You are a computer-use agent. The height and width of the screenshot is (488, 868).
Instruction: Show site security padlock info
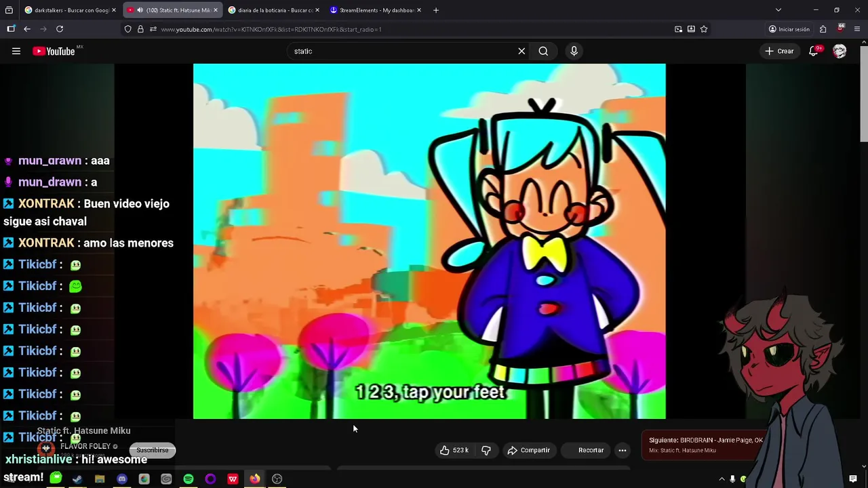pos(140,29)
